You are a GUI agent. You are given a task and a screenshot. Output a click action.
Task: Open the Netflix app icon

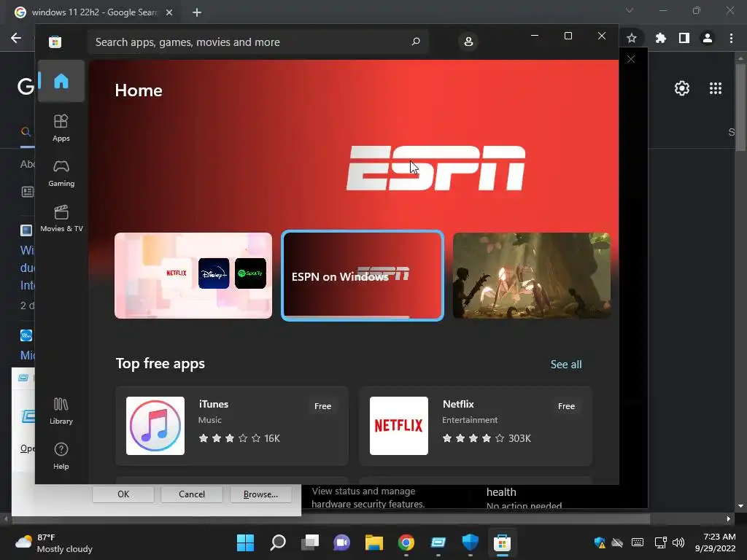tap(399, 426)
